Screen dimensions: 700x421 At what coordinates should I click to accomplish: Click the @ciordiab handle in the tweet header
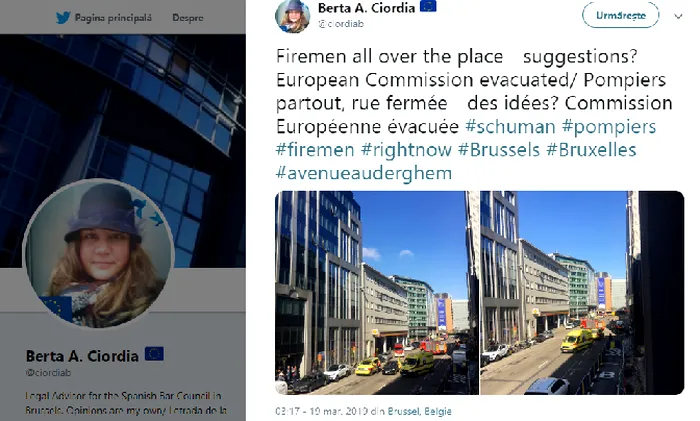[341, 24]
